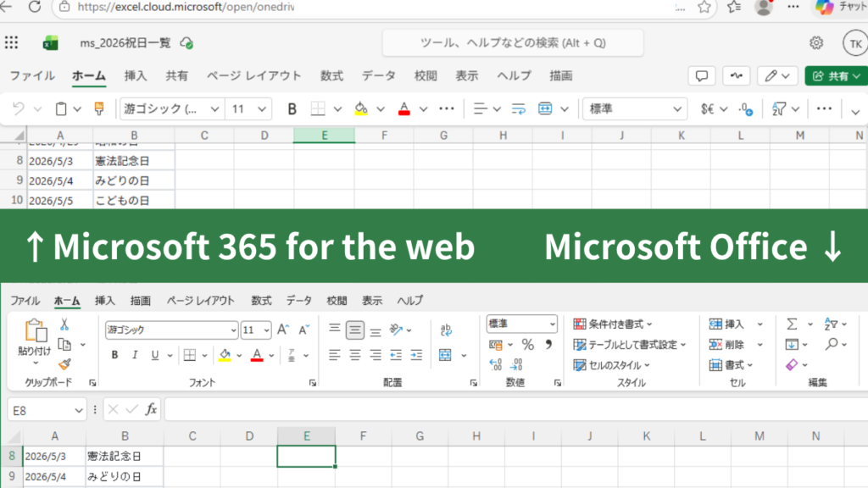
Task: Expand the web Excel ribbon chevron
Action: [x=855, y=112]
